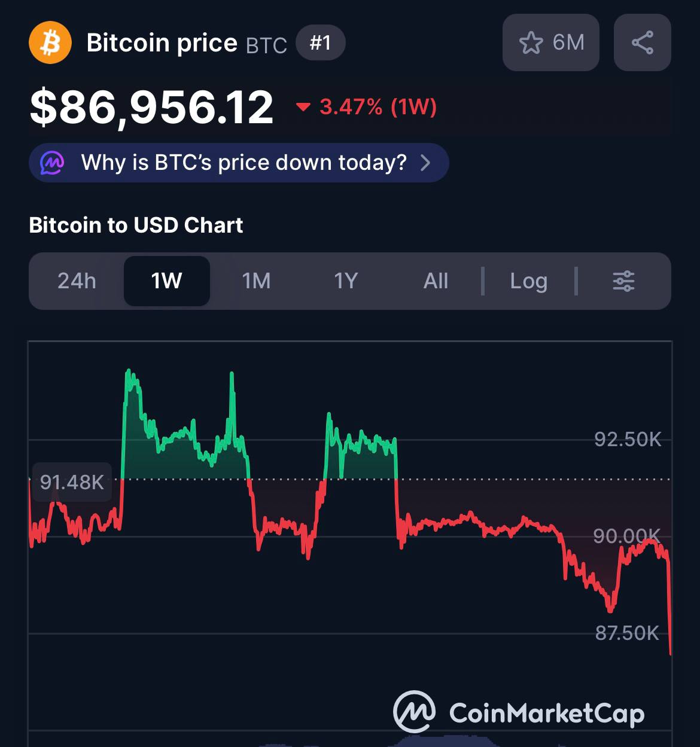The image size is (700, 747).
Task: Open the share icon button
Action: click(x=642, y=43)
